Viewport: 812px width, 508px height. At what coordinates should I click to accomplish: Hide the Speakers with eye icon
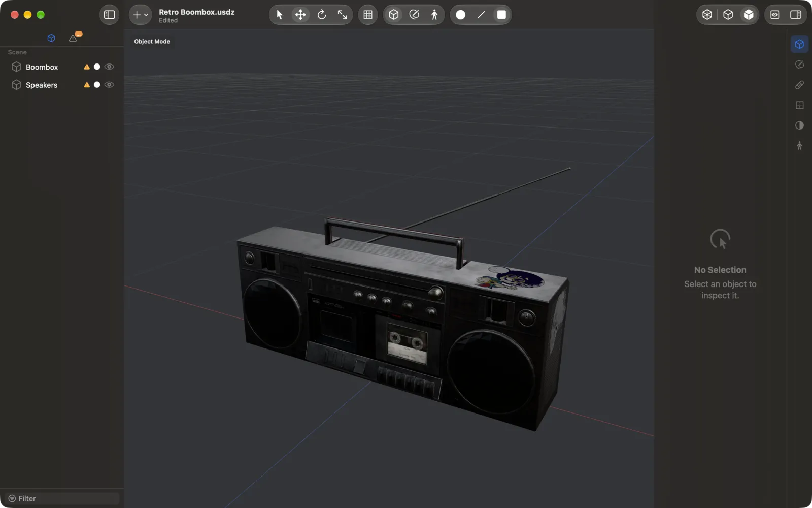[109, 85]
